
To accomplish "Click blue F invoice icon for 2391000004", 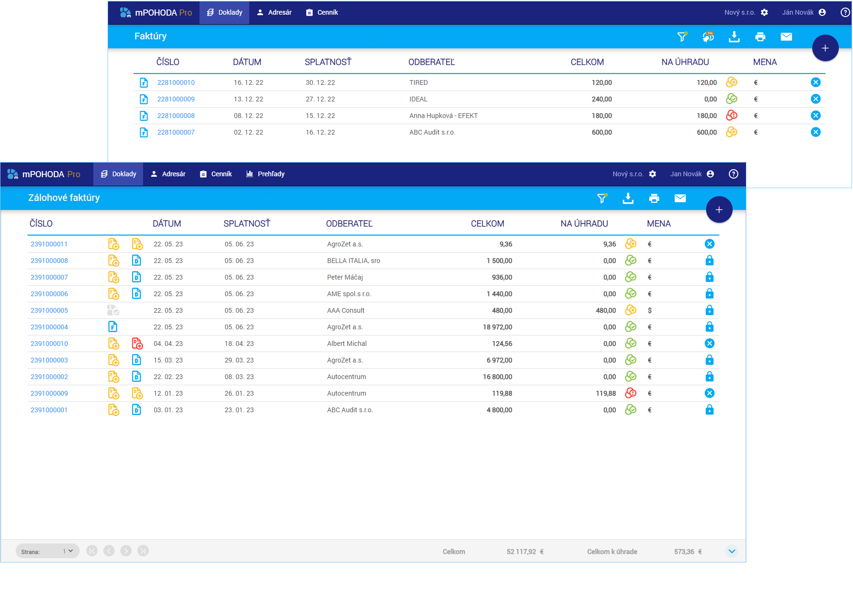I will pos(113,327).
